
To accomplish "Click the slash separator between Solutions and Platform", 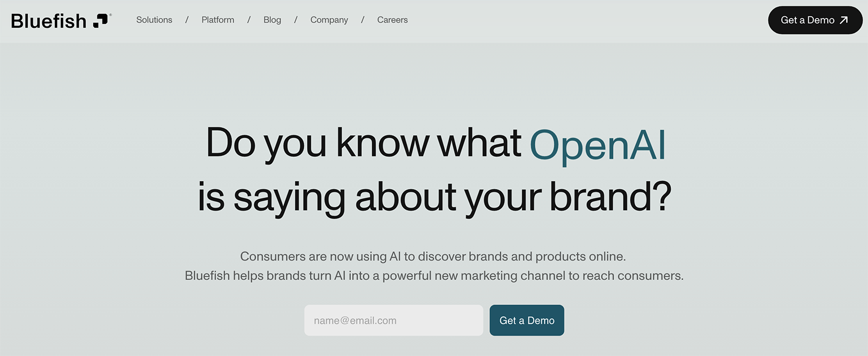I will pos(187,20).
